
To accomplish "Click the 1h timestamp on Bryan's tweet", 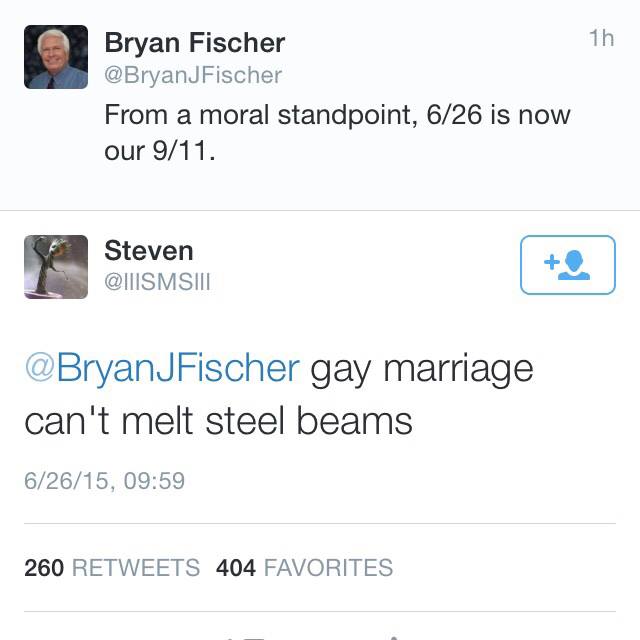I will [601, 39].
